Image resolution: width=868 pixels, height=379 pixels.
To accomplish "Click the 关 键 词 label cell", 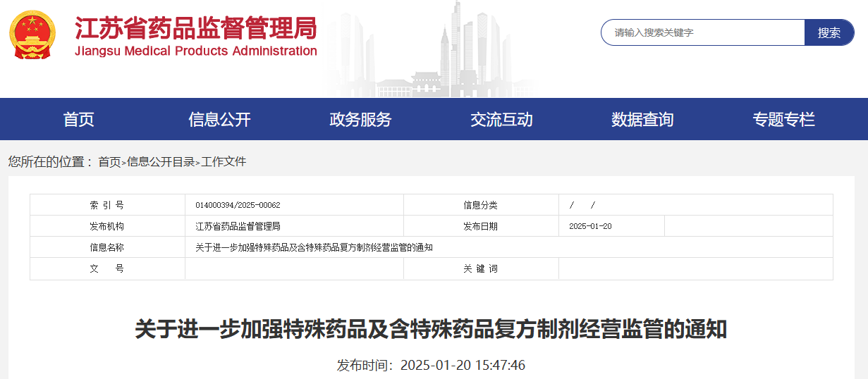I will [x=481, y=268].
